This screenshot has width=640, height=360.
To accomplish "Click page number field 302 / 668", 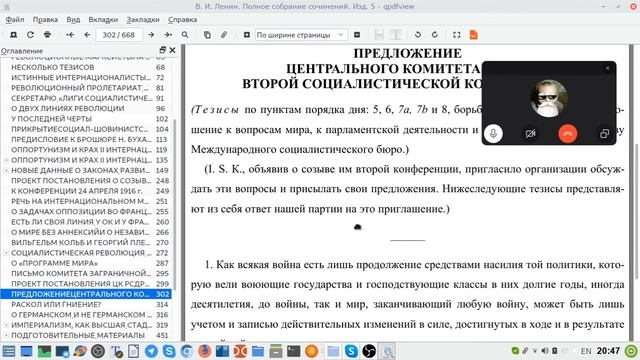I will (x=119, y=35).
